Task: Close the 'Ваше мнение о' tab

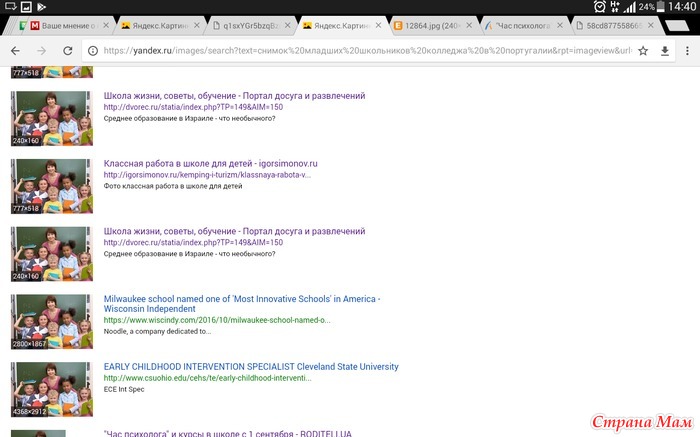Action: click(106, 25)
